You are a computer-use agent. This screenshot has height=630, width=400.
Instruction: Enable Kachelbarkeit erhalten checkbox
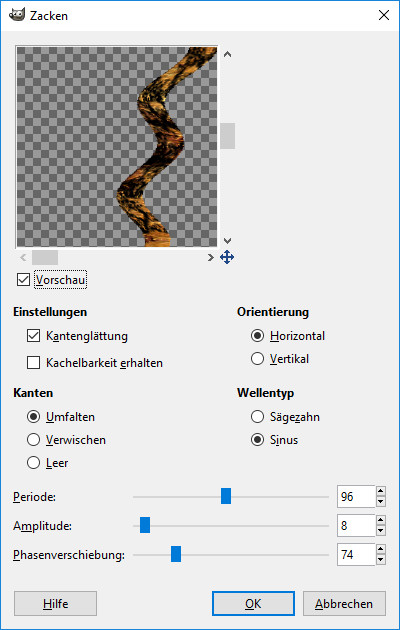33,363
